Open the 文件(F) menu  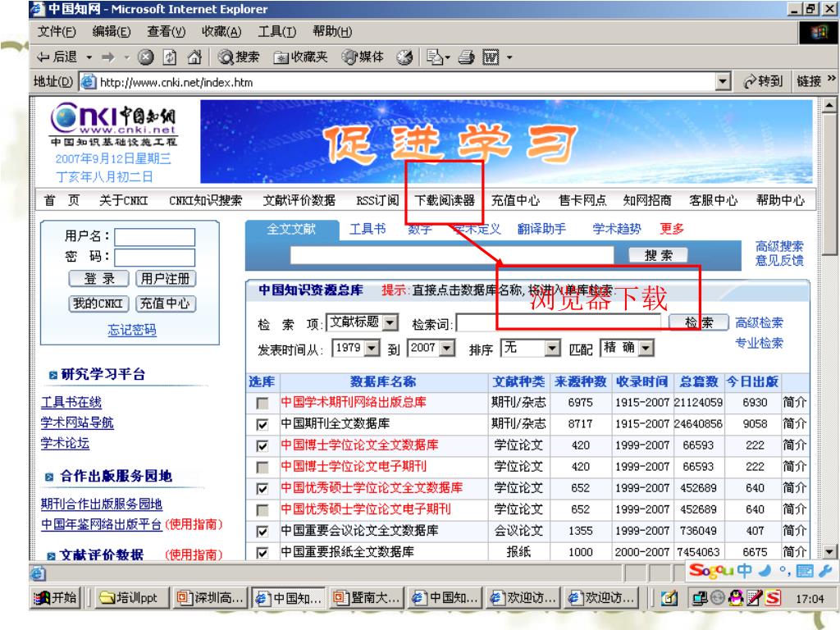(57, 32)
